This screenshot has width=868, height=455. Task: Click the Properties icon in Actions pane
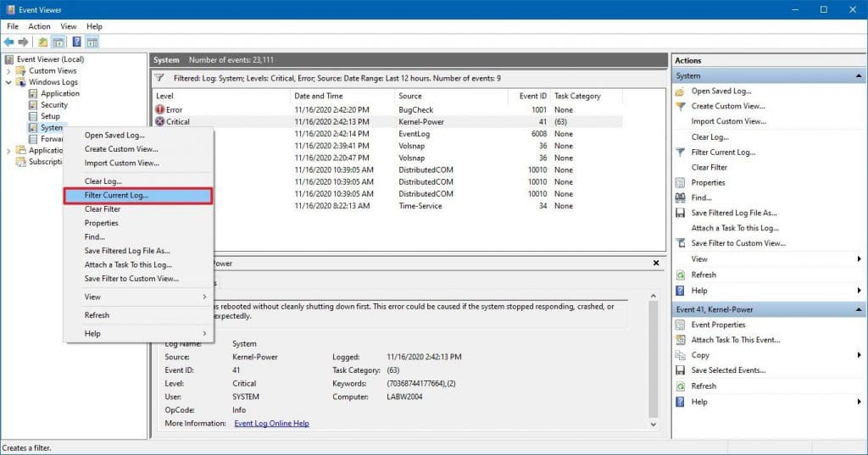click(x=681, y=182)
